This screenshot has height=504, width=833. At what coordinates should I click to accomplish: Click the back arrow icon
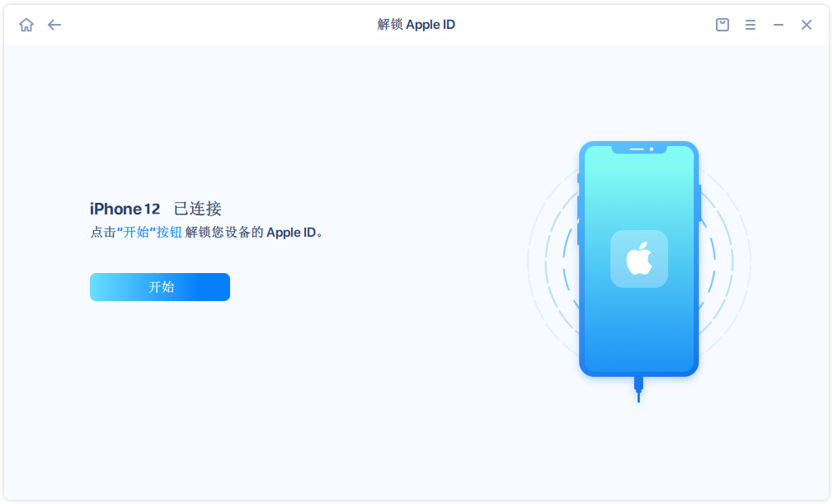[x=54, y=25]
